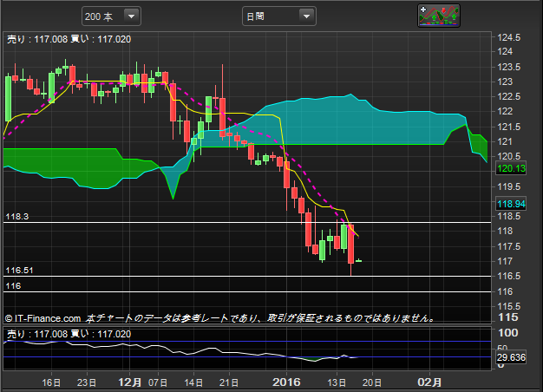543x392 pixels.
Task: Select the 116.51 horizontal line label
Action: 19,271
